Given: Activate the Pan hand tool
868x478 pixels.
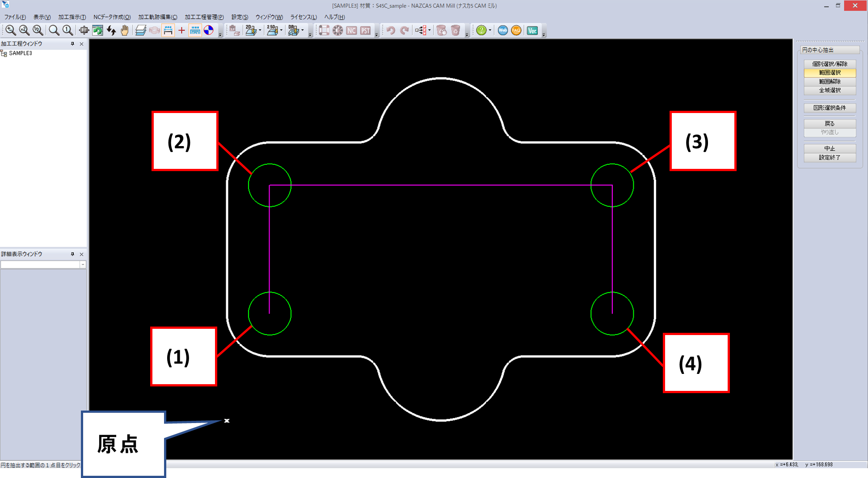Looking at the screenshot, I should (124, 30).
